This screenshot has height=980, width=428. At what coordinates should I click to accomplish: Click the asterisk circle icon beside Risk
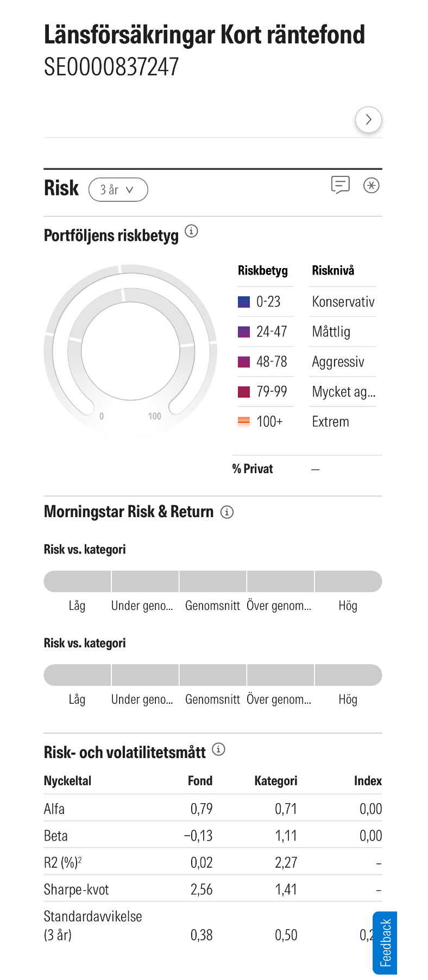[371, 185]
